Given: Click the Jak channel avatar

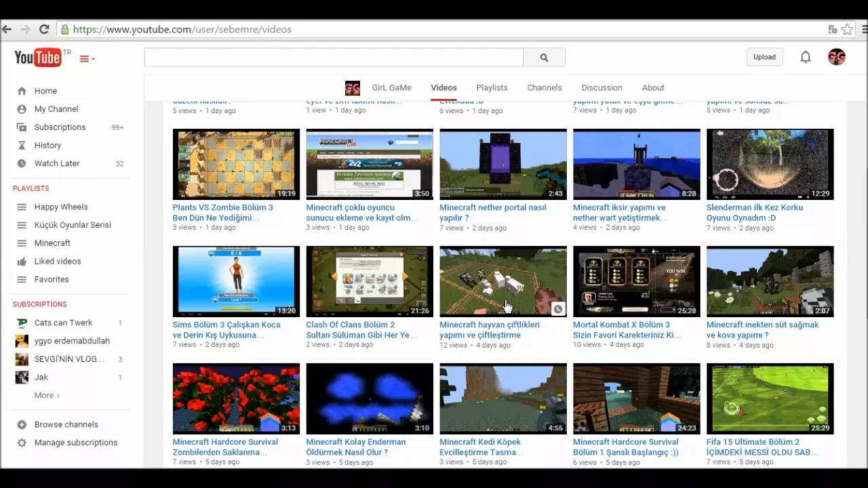Looking at the screenshot, I should click(22, 377).
